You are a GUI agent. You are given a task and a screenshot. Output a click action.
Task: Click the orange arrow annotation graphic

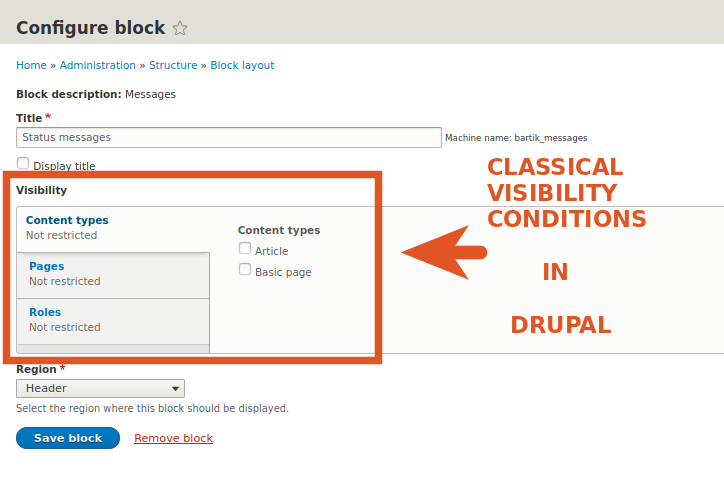(x=443, y=252)
